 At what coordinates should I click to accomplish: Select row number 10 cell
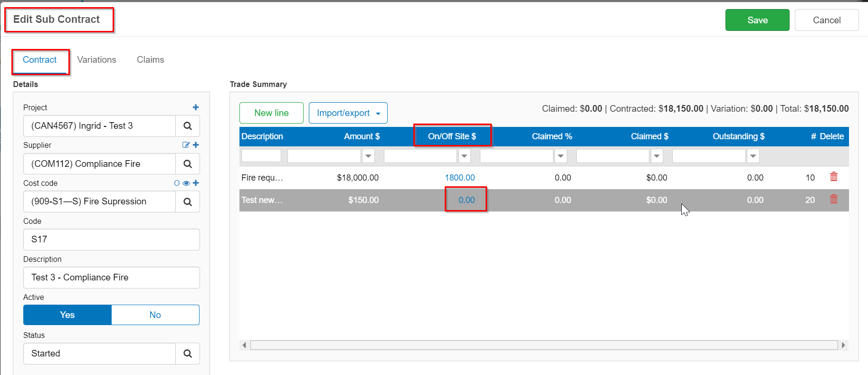point(810,178)
